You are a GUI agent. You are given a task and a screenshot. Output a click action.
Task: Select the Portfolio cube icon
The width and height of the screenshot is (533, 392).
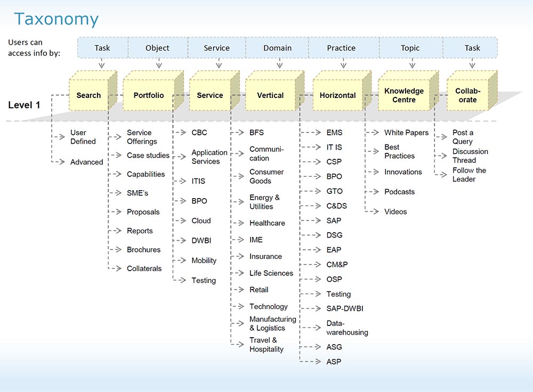148,95
